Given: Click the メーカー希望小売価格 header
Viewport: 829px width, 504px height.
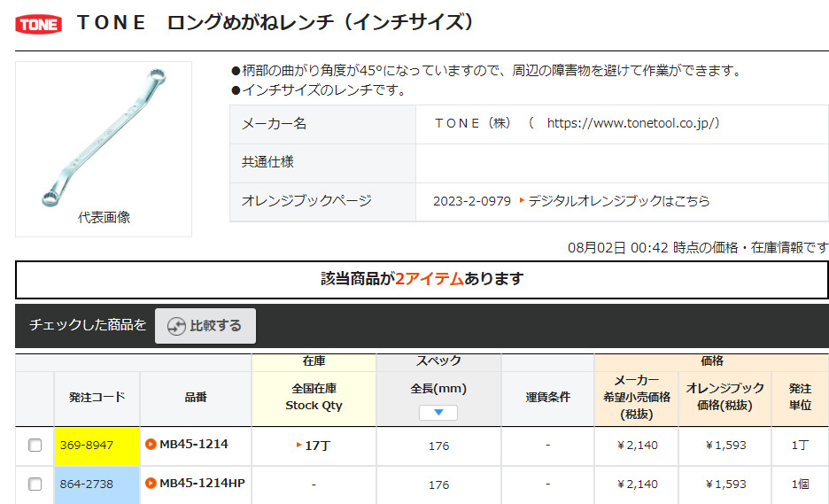Looking at the screenshot, I should (x=637, y=398).
